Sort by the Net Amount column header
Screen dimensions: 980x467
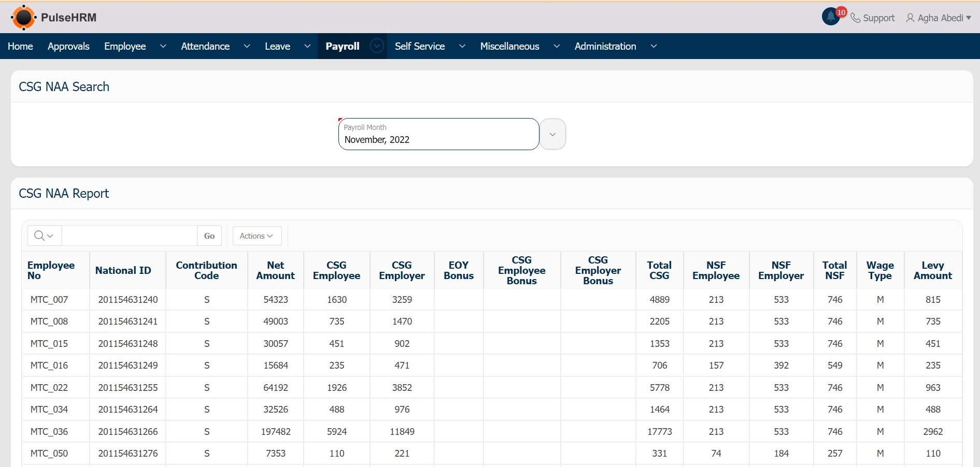coord(275,270)
